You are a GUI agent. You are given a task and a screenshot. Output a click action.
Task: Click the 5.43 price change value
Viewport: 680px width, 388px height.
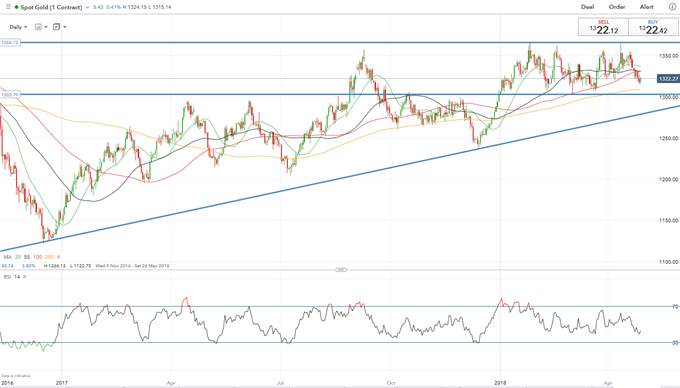tap(98, 7)
